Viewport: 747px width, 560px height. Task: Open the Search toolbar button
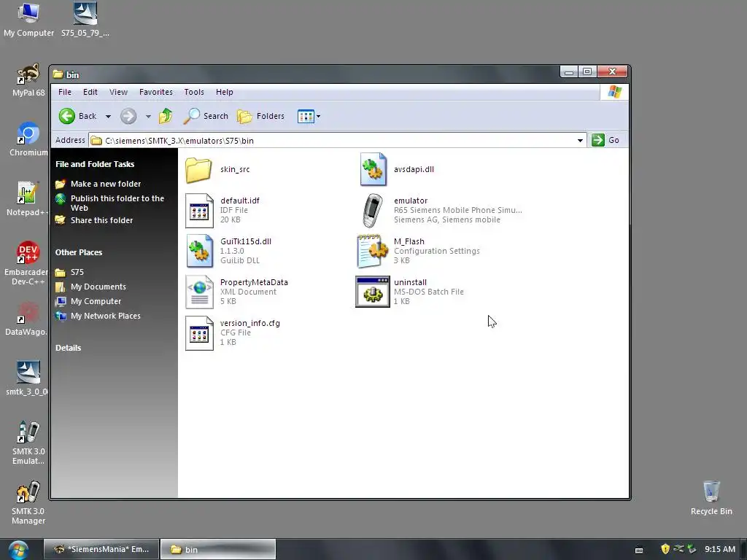[x=206, y=116]
